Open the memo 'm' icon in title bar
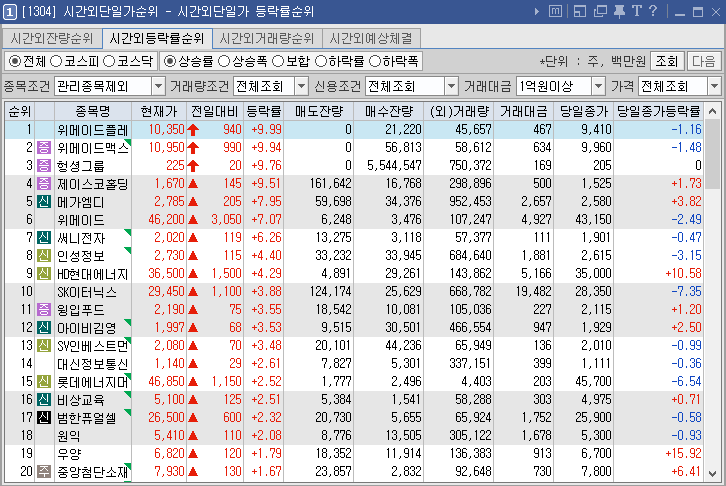Viewport: 726px width, 486px height. [x=555, y=11]
